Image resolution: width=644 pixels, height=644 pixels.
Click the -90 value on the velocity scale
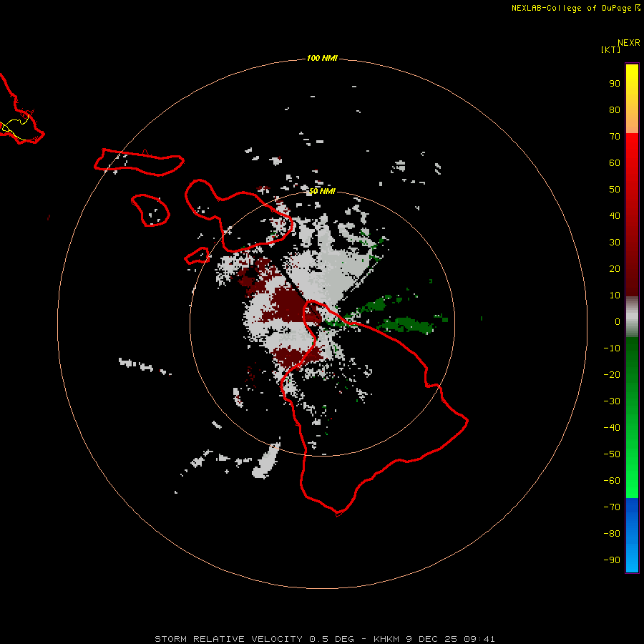pyautogui.click(x=612, y=560)
